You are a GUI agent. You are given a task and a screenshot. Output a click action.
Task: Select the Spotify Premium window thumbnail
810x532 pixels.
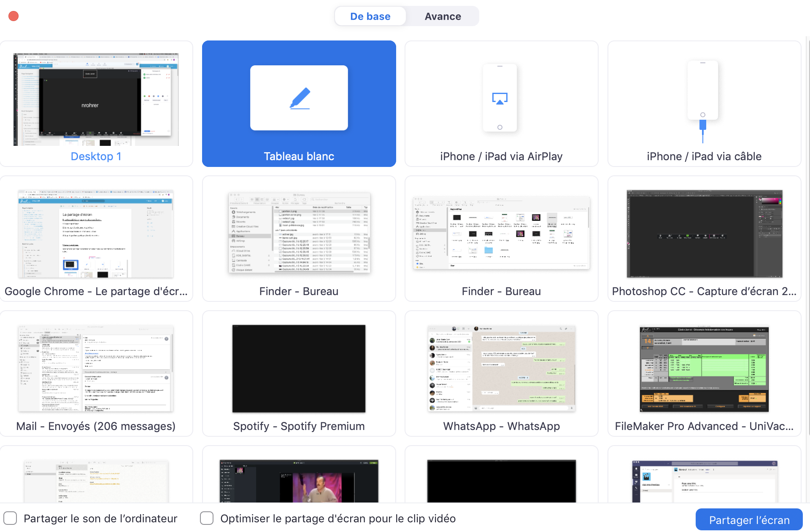(x=299, y=368)
